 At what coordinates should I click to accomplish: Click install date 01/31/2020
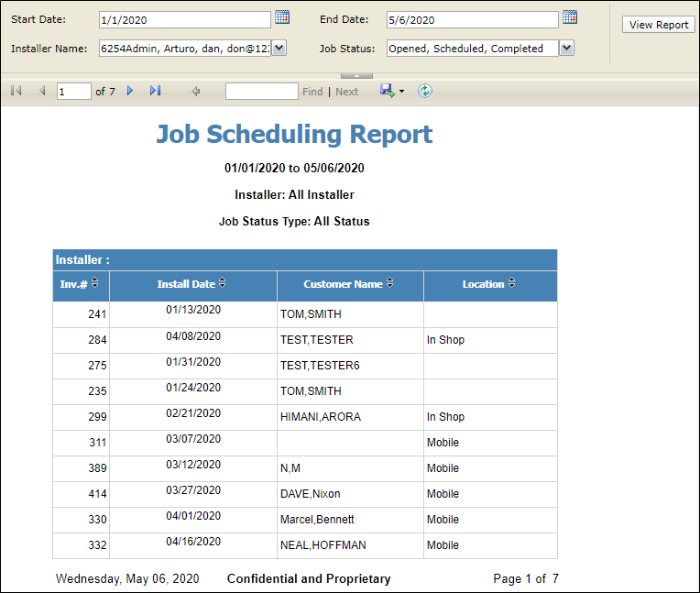(193, 362)
